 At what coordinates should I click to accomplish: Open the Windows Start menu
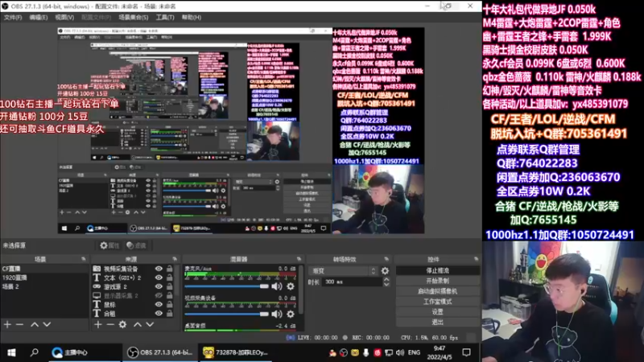pyautogui.click(x=11, y=352)
